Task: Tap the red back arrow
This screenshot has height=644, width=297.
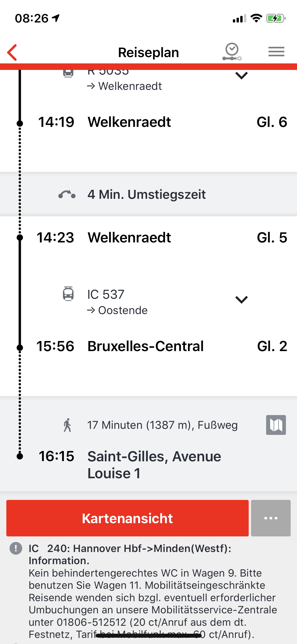Action: pyautogui.click(x=12, y=52)
